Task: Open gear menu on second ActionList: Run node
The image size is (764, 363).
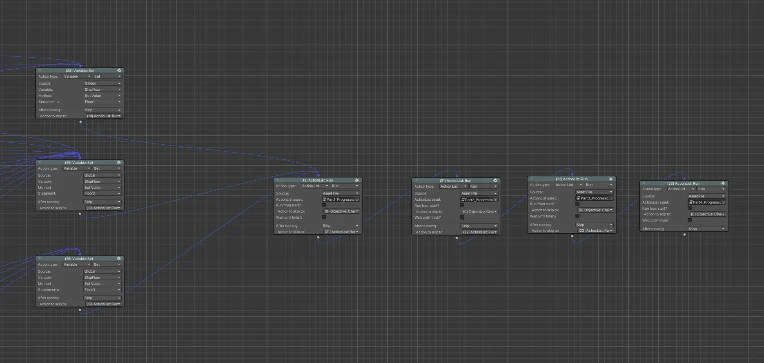Action: pyautogui.click(x=495, y=180)
